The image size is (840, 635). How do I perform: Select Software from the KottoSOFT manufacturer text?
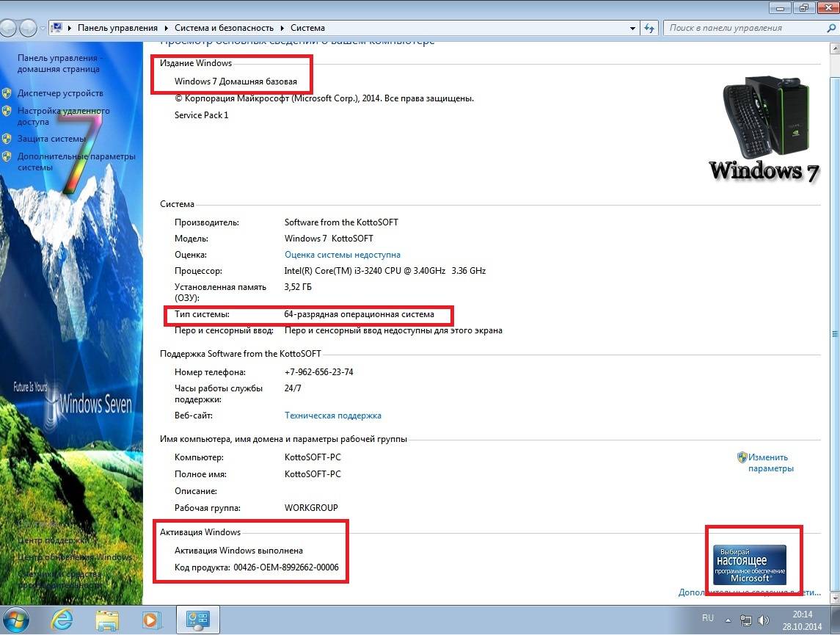point(341,222)
